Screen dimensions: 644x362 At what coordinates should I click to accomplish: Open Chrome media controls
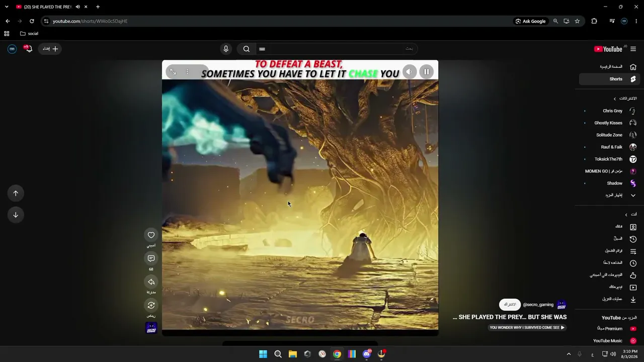tap(612, 21)
